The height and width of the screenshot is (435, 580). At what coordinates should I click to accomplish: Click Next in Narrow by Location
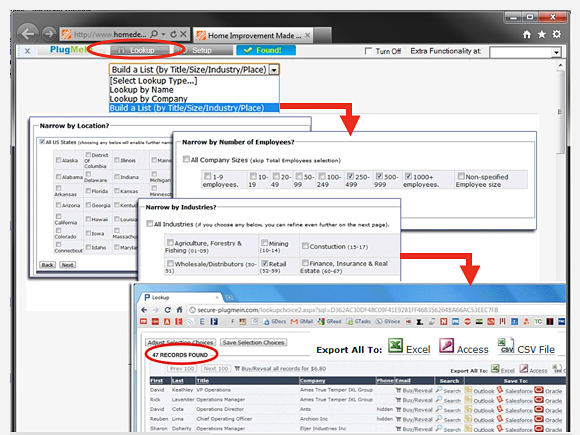coord(68,265)
